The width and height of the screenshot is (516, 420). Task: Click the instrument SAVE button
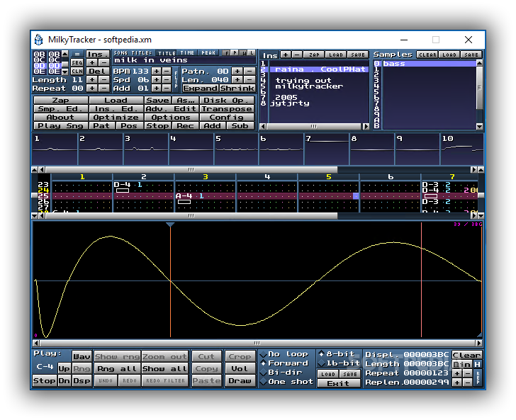358,55
